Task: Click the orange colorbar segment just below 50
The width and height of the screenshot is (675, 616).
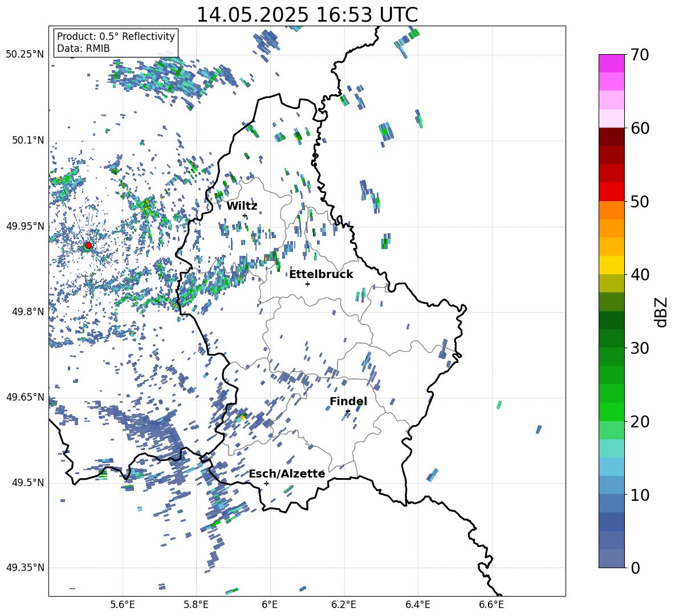Action: click(x=611, y=210)
